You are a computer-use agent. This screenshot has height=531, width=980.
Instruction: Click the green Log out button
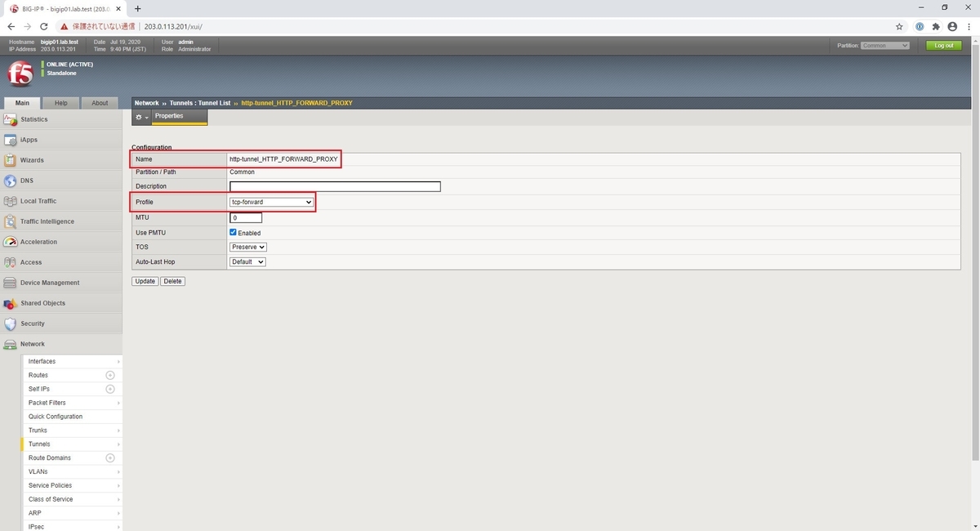(x=943, y=45)
